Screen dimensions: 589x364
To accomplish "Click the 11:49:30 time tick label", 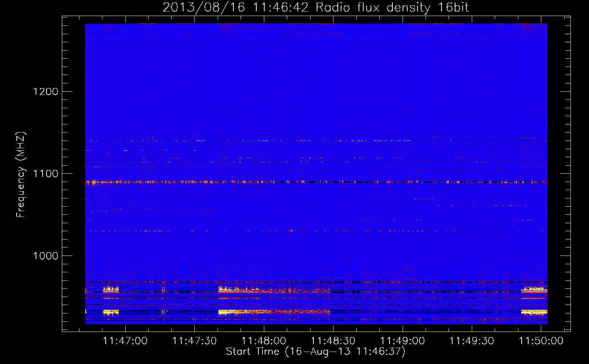I will coord(472,341).
